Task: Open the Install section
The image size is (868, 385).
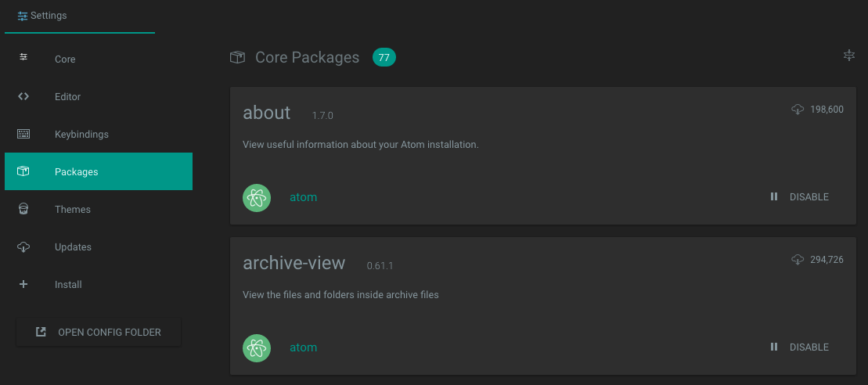Action: coord(99,284)
